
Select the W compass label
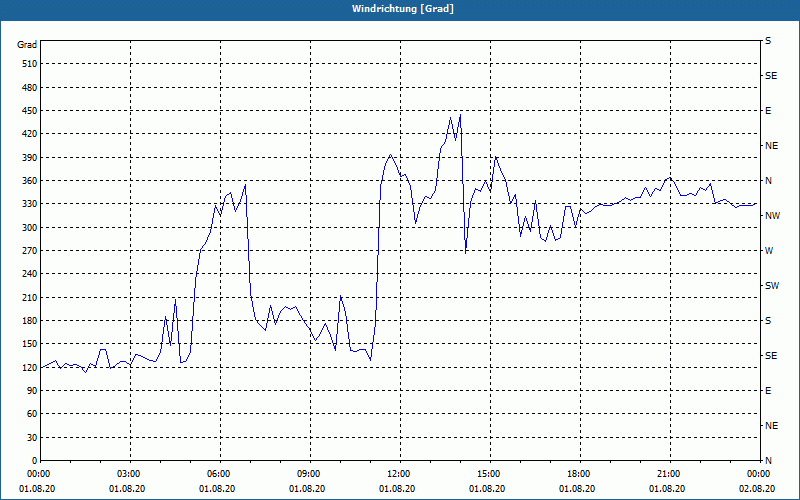point(769,251)
